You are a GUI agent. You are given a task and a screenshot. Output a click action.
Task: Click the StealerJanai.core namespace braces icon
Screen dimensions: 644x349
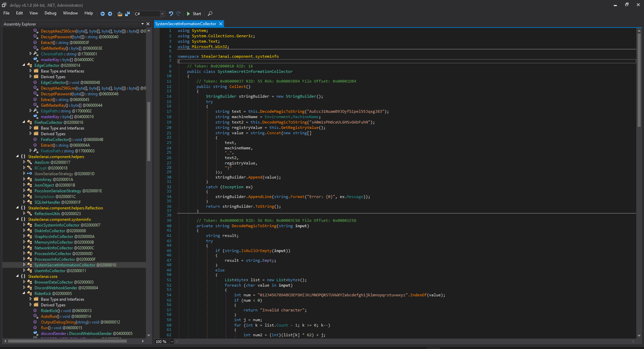click(23, 277)
